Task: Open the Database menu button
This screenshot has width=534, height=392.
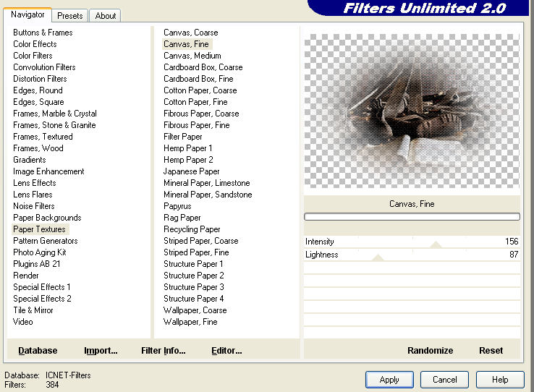Action: (x=38, y=351)
